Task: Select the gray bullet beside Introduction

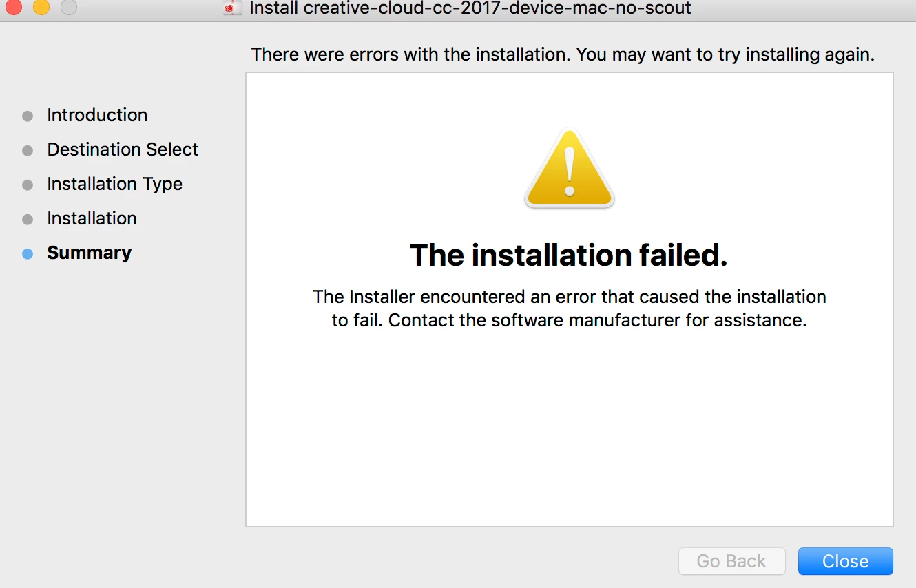Action: coord(28,116)
